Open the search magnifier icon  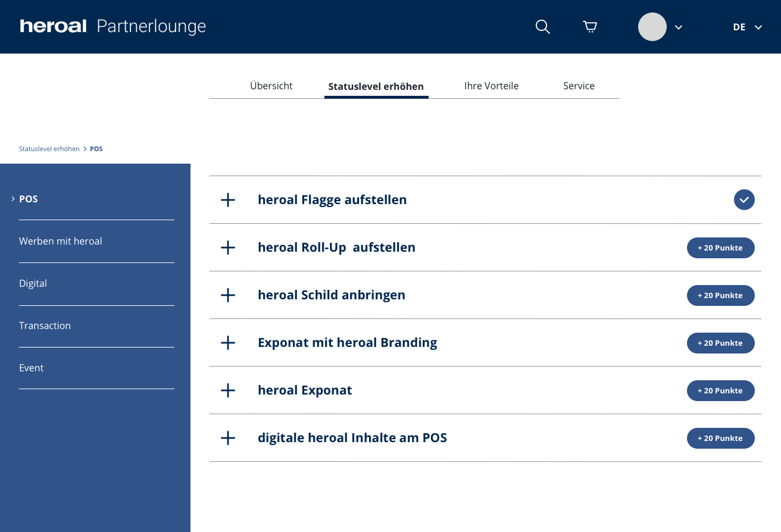(x=542, y=27)
